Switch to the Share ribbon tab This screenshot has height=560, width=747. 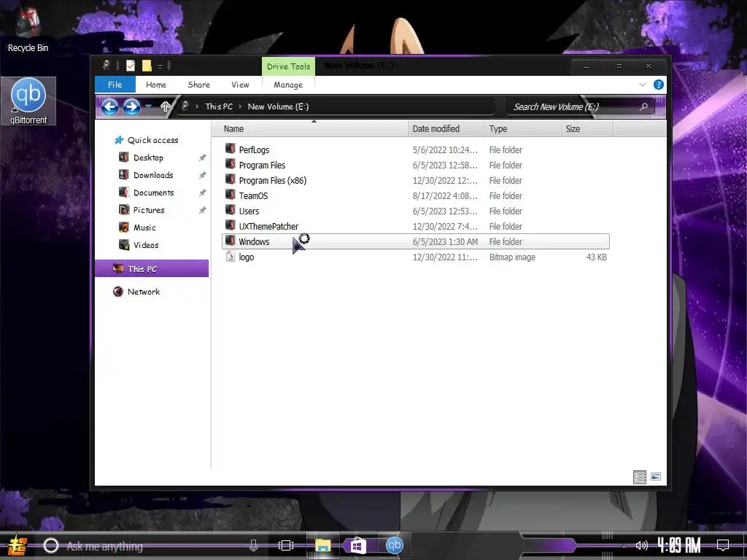(x=198, y=85)
